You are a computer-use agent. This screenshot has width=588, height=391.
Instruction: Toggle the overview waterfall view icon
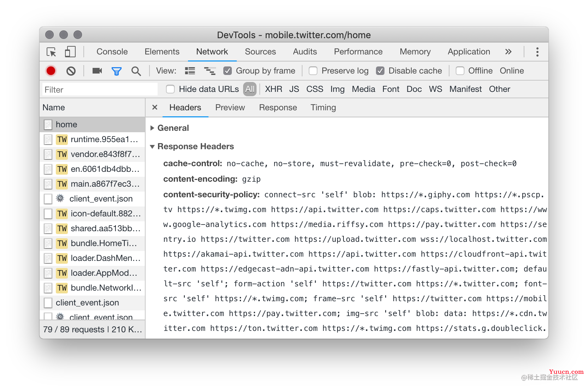tap(210, 71)
